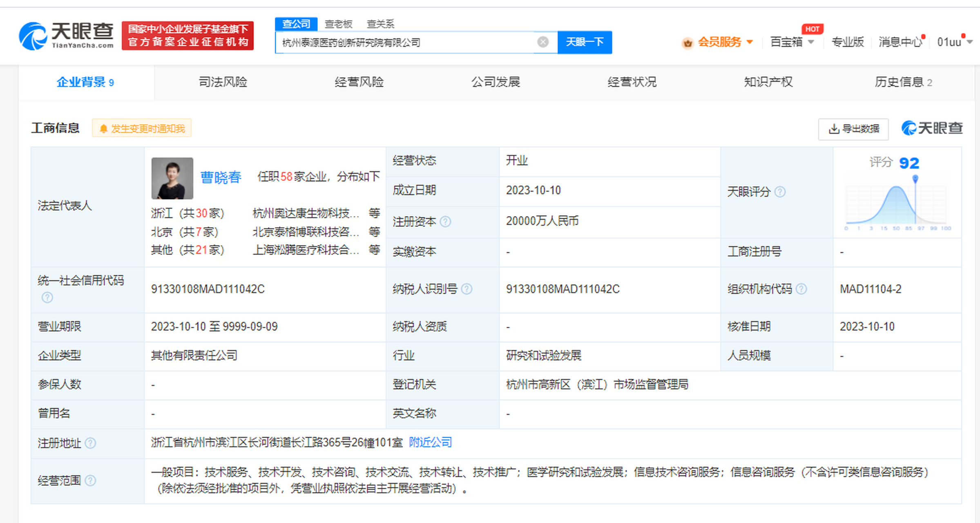Click the download icon on 导出数据
This screenshot has height=523, width=980.
834,129
